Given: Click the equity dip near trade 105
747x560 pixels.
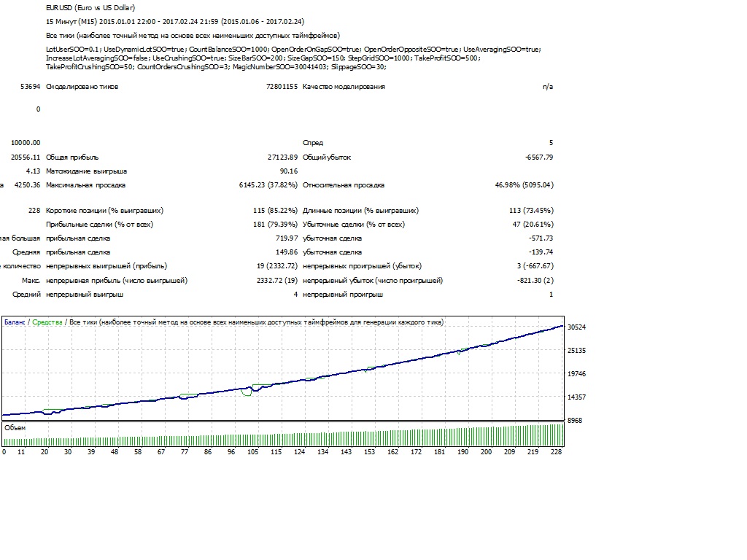Looking at the screenshot, I should click(x=247, y=393).
